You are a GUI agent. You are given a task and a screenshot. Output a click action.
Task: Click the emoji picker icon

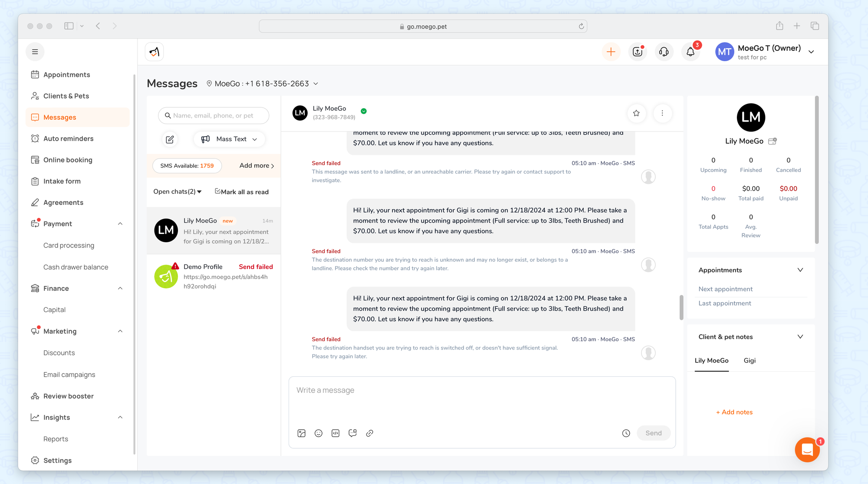[319, 433]
